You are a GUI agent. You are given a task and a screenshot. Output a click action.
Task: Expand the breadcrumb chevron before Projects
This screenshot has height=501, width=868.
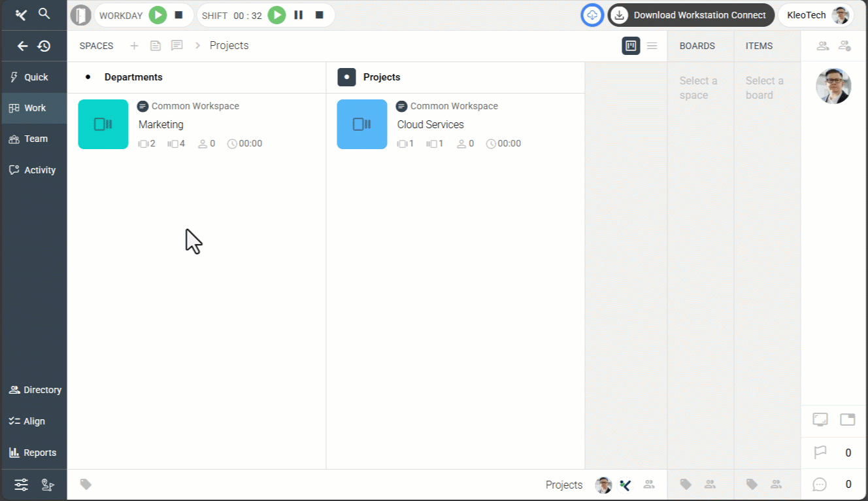pyautogui.click(x=197, y=46)
